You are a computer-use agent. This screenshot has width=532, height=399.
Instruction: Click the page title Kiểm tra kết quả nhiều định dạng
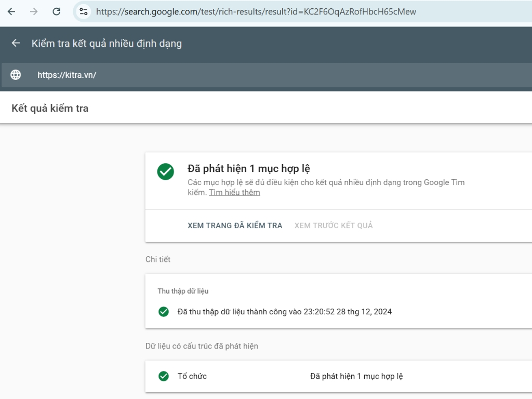point(107,43)
